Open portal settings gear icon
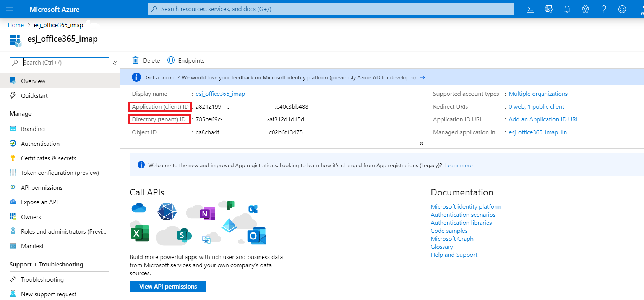 click(x=585, y=9)
